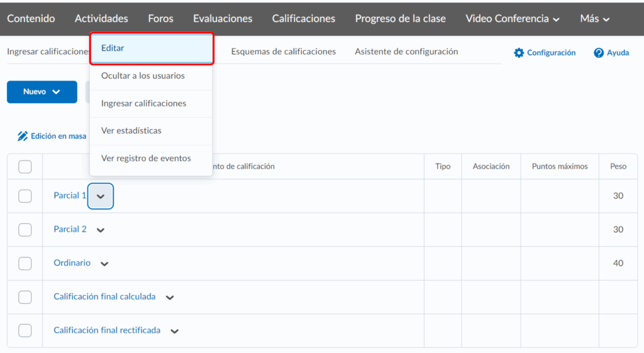Expand Calificación final rectificada chevron
Screen dimensions: 644x353
pyautogui.click(x=174, y=331)
